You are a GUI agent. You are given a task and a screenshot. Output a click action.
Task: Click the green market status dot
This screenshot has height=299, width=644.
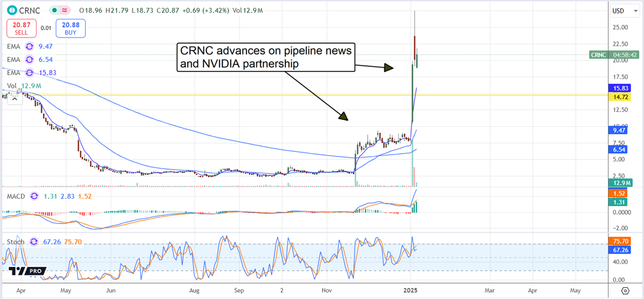[x=54, y=10]
